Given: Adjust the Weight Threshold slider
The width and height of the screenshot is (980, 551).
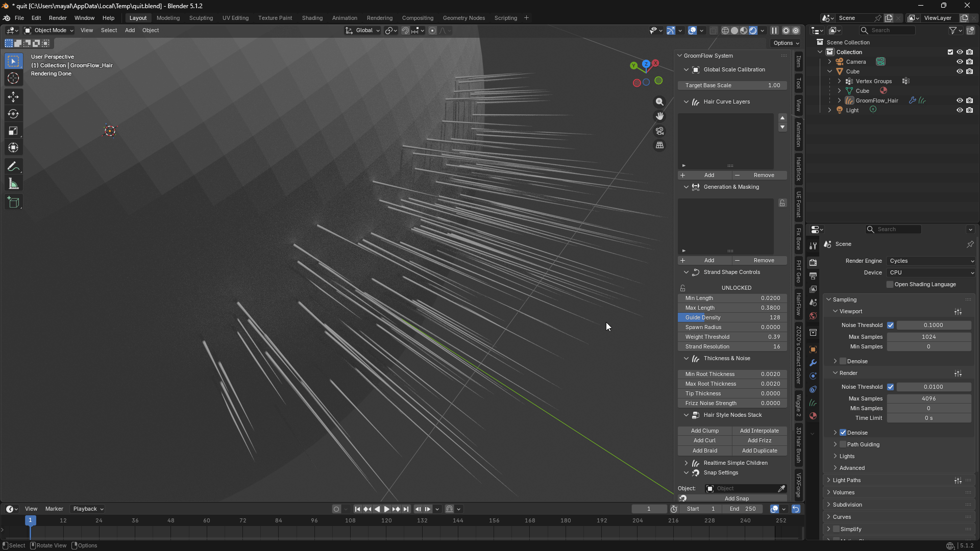Looking at the screenshot, I should (x=732, y=337).
